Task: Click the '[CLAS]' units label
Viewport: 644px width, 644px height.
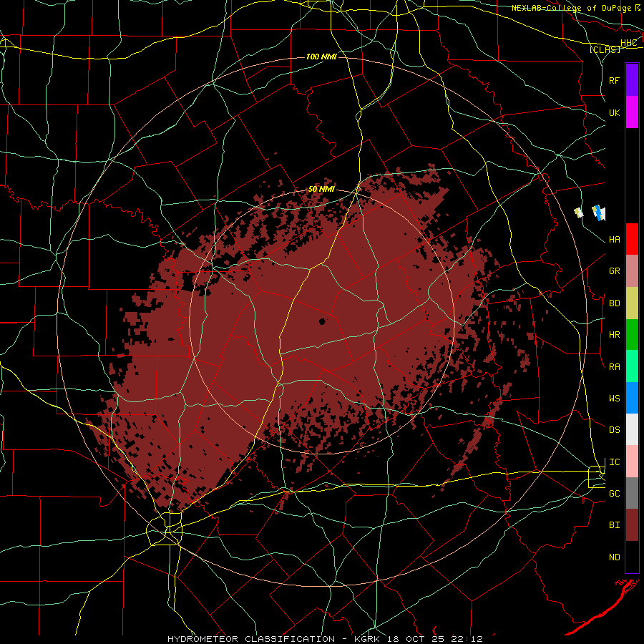Action: (605, 49)
